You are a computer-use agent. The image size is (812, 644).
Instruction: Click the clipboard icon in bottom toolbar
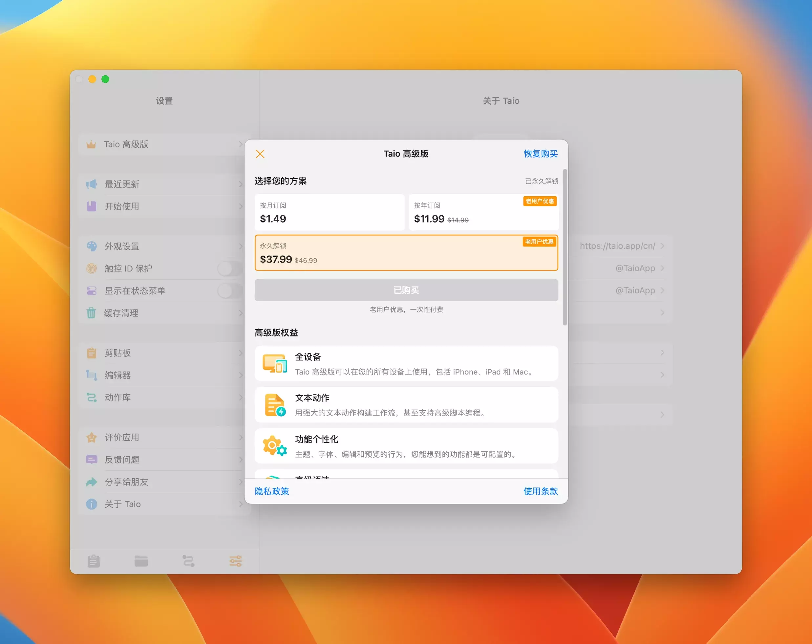94,561
